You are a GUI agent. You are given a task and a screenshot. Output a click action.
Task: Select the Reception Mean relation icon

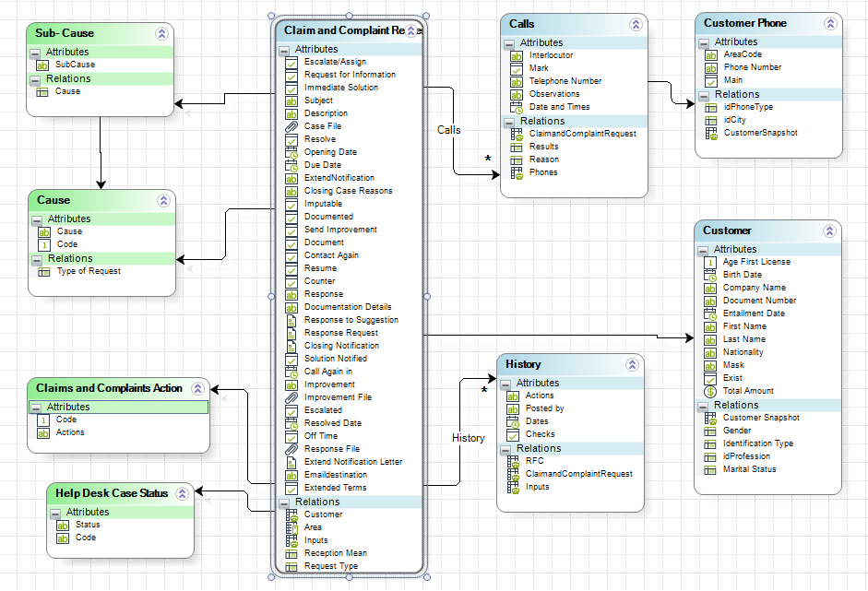click(291, 554)
